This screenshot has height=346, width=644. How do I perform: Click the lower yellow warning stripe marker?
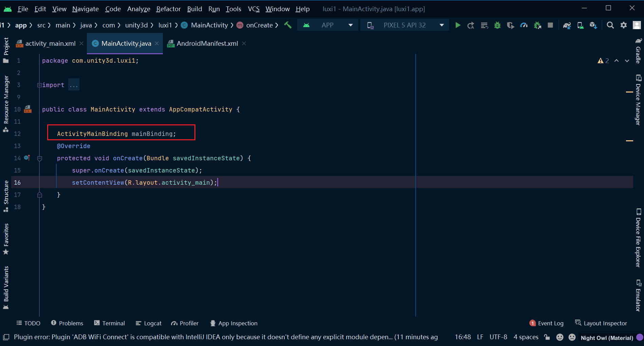(x=630, y=141)
